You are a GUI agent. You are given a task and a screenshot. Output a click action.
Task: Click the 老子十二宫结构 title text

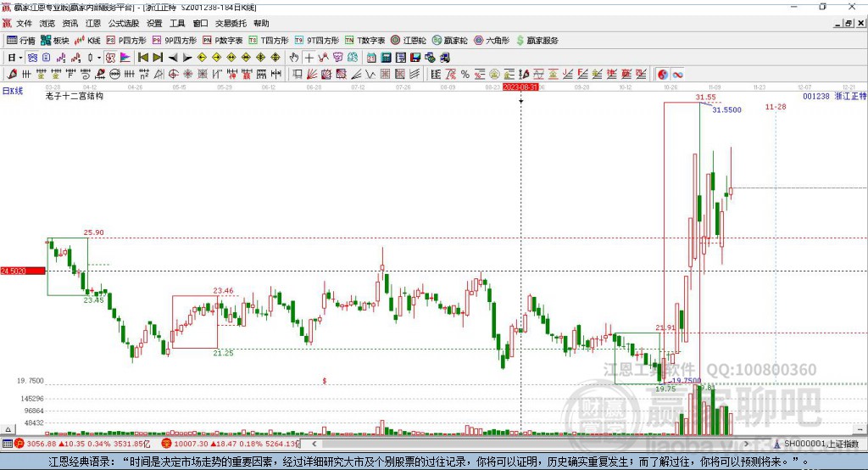click(75, 96)
